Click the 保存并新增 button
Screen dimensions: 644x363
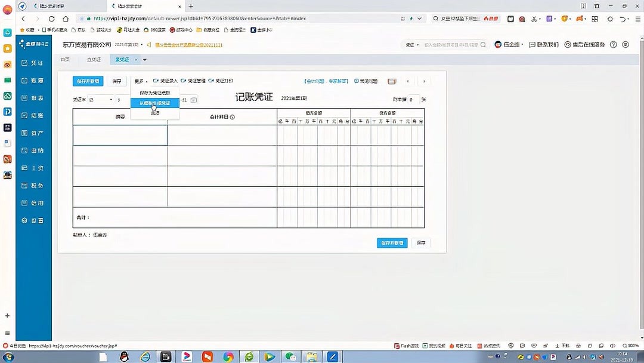88,81
